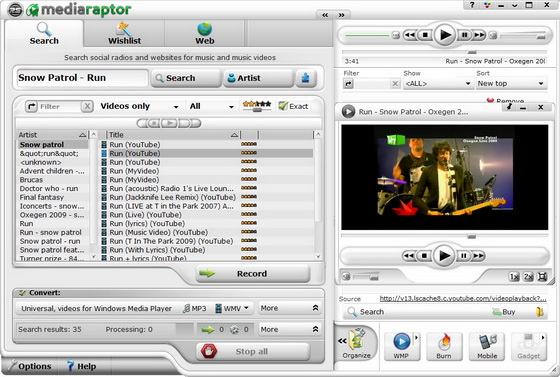Viewport: 560px width, 377px height.
Task: Open the Mobile device icon
Action: pyautogui.click(x=487, y=342)
